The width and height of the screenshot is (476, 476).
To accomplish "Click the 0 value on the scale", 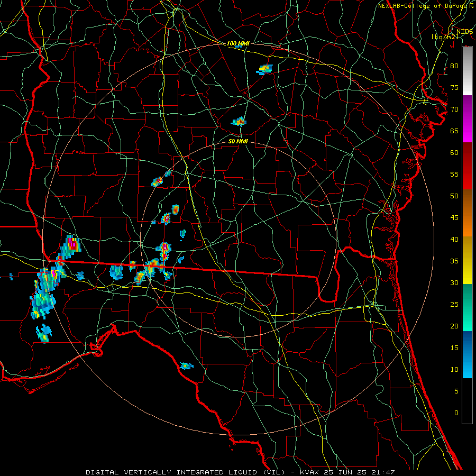I will (456, 413).
